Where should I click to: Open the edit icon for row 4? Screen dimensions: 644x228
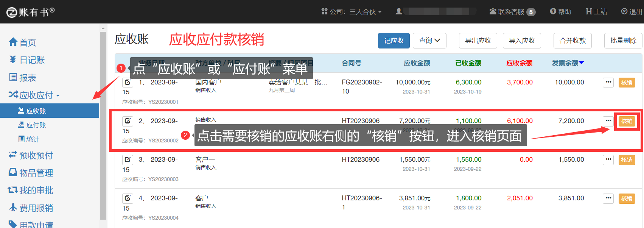pyautogui.click(x=128, y=198)
